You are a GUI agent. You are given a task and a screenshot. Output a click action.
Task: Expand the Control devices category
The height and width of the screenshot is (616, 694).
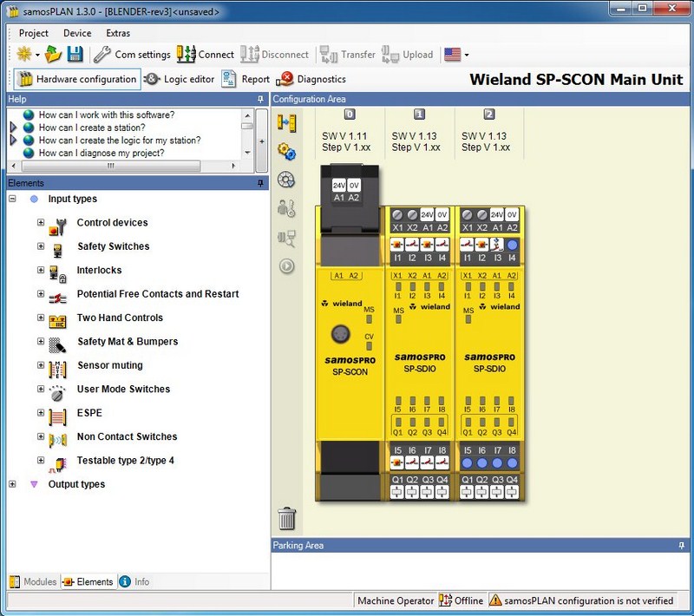pos(41,222)
